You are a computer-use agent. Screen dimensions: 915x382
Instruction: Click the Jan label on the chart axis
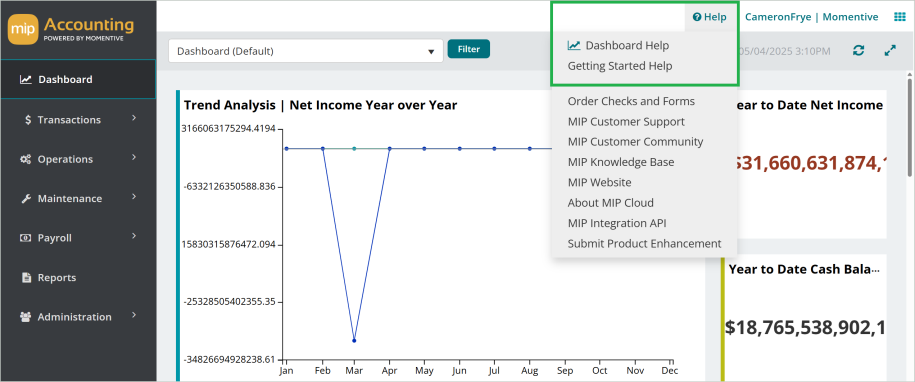[286, 371]
